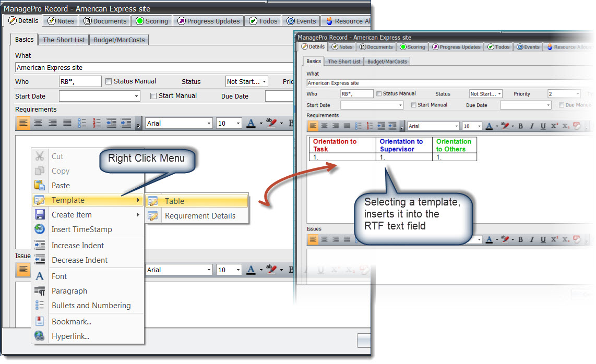Click the "Orientation to Others" table cell
This screenshot has width=596, height=364.
click(x=454, y=145)
